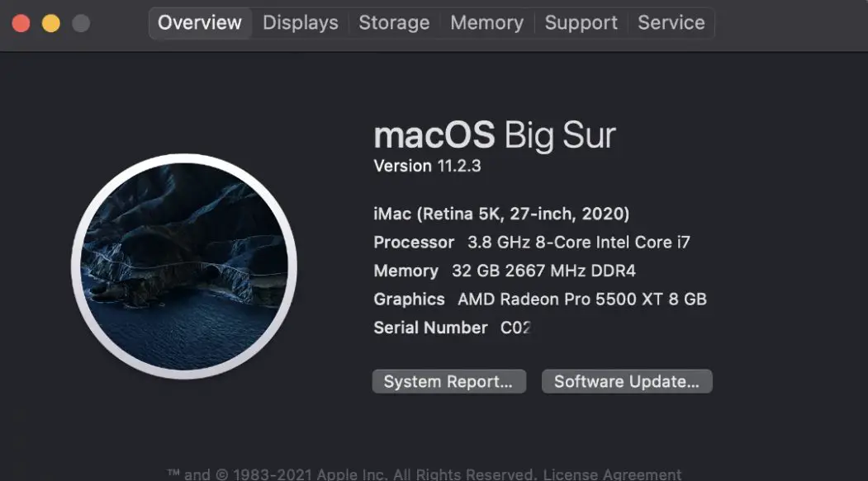Screen dimensions: 868x481
Task: Open the Service tab
Action: coord(671,22)
